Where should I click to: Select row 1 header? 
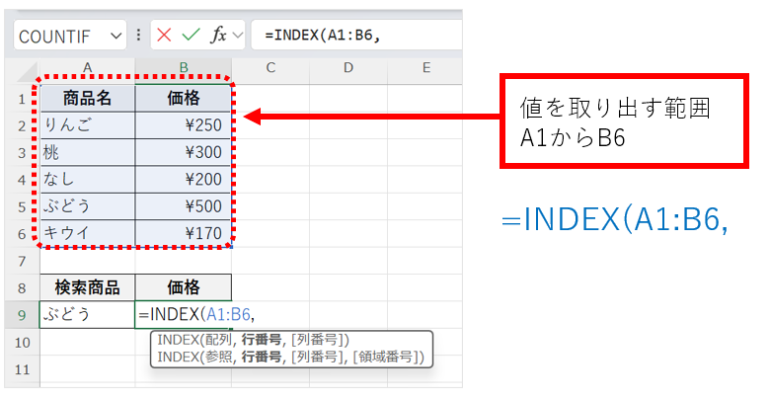pos(22,99)
